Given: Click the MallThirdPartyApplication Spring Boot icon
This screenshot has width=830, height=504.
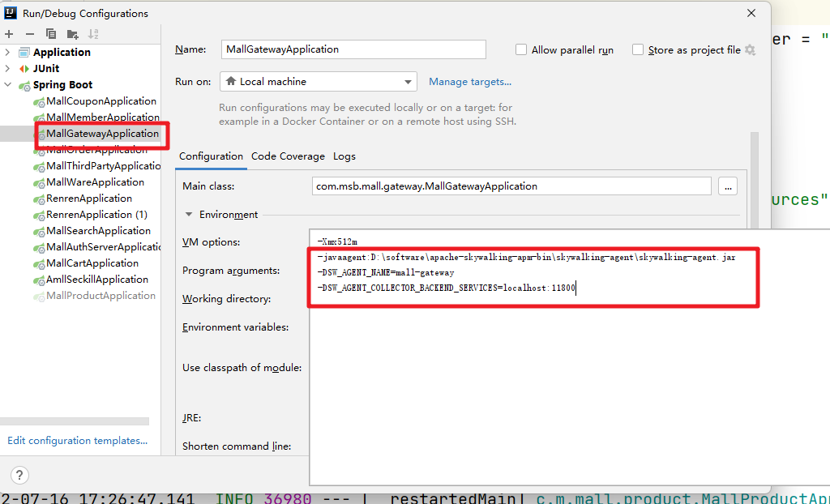Looking at the screenshot, I should click(x=39, y=167).
